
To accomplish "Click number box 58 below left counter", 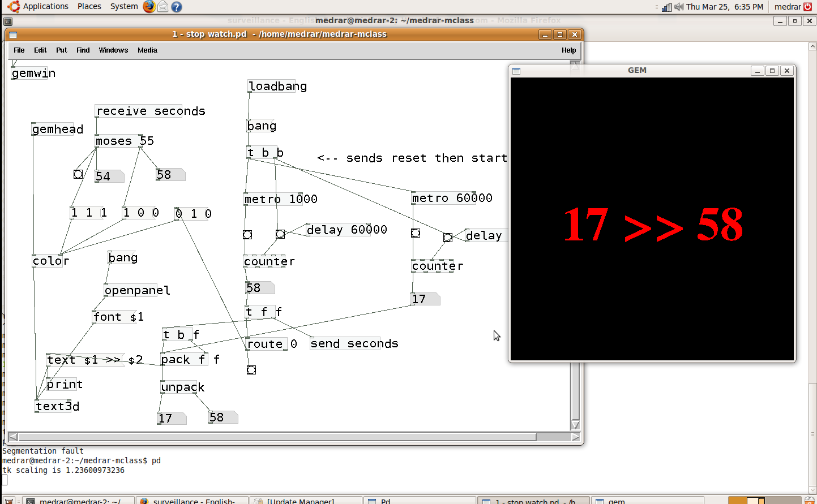I will [260, 287].
